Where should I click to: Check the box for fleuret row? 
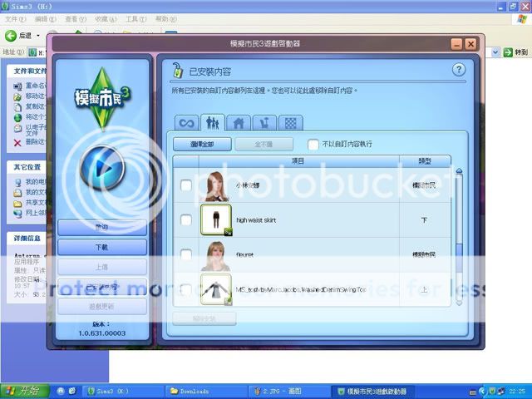(186, 255)
